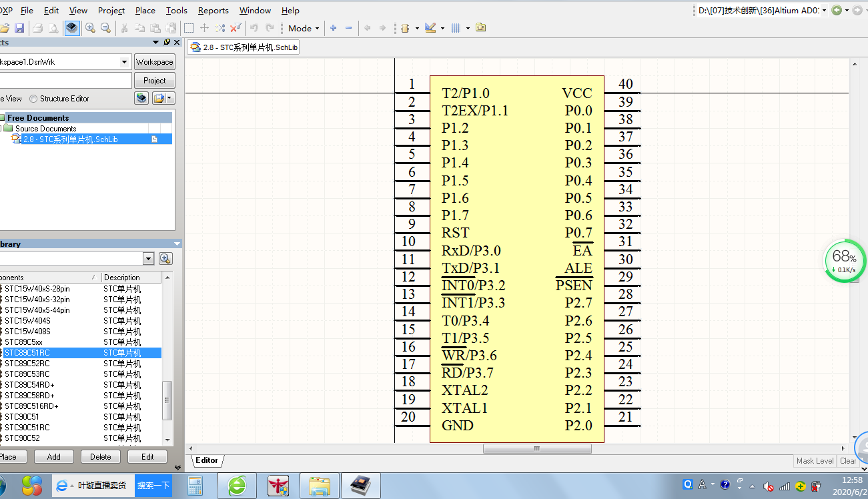Go to previous part arrow icon

tap(367, 28)
